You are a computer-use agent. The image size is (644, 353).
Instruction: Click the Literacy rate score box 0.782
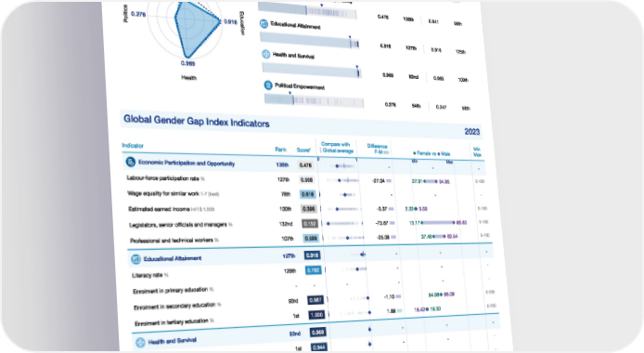click(314, 270)
